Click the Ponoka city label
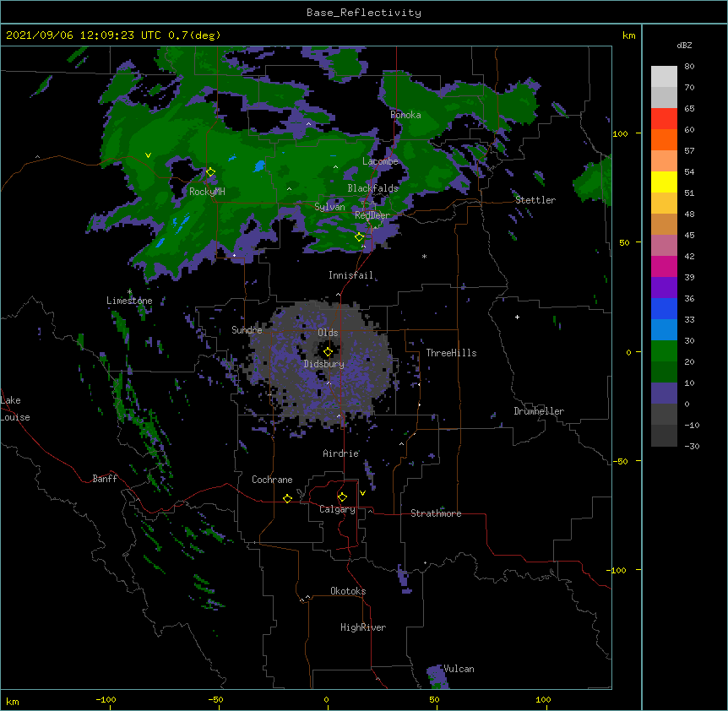The width and height of the screenshot is (728, 711). pyautogui.click(x=405, y=115)
